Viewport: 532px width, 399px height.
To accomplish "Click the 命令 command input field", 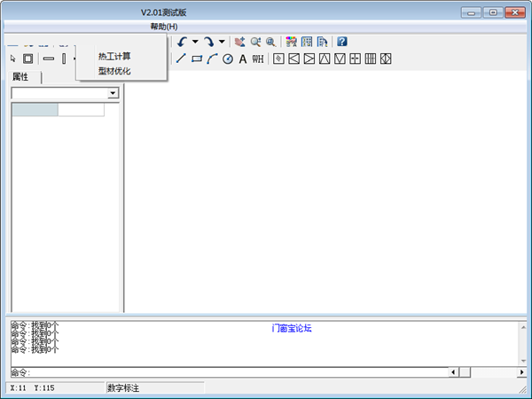I will click(239, 372).
